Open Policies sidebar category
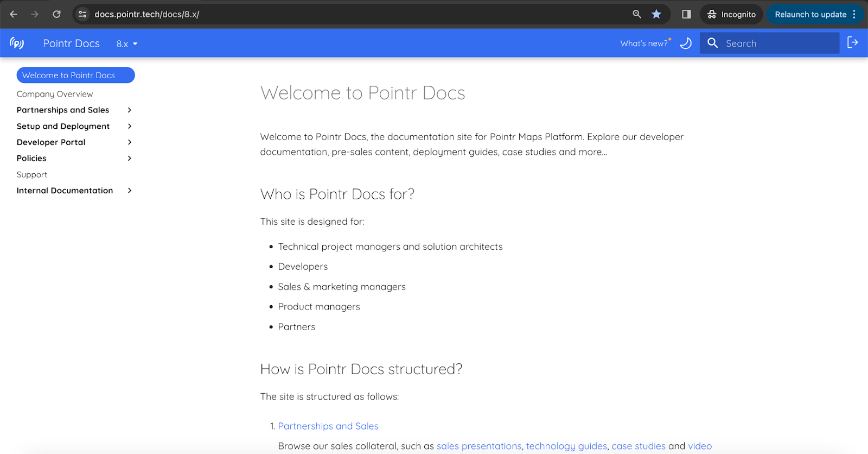 point(31,158)
